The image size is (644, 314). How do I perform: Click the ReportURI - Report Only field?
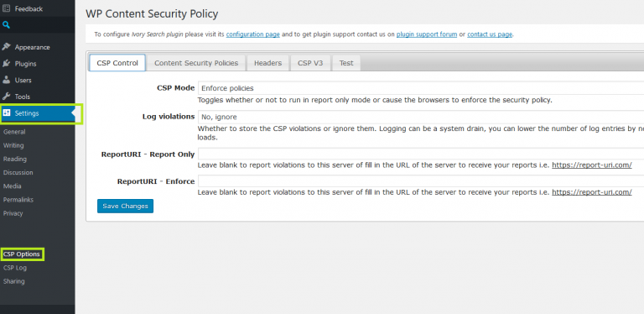421,154
